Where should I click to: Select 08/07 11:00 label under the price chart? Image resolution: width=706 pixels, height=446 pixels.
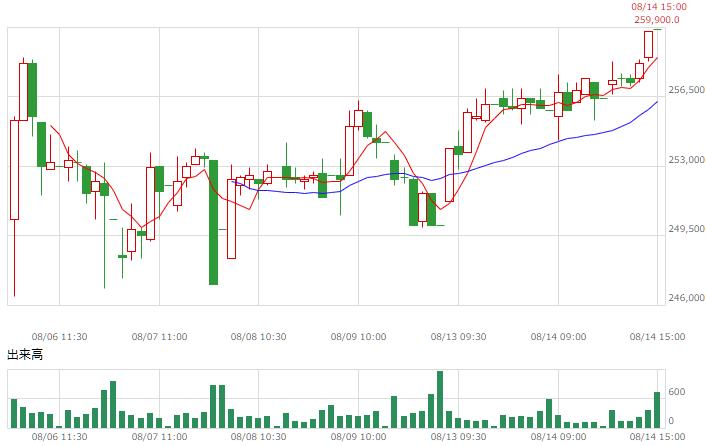click(159, 337)
